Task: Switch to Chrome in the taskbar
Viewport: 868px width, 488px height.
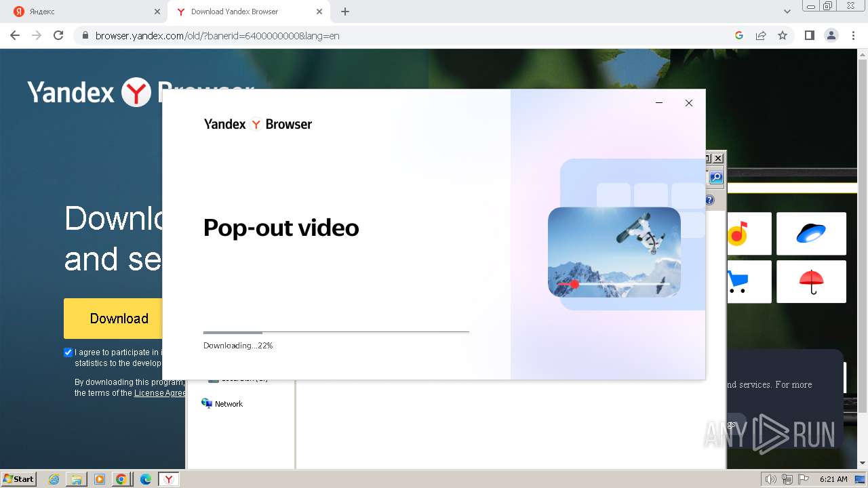Action: pos(121,479)
